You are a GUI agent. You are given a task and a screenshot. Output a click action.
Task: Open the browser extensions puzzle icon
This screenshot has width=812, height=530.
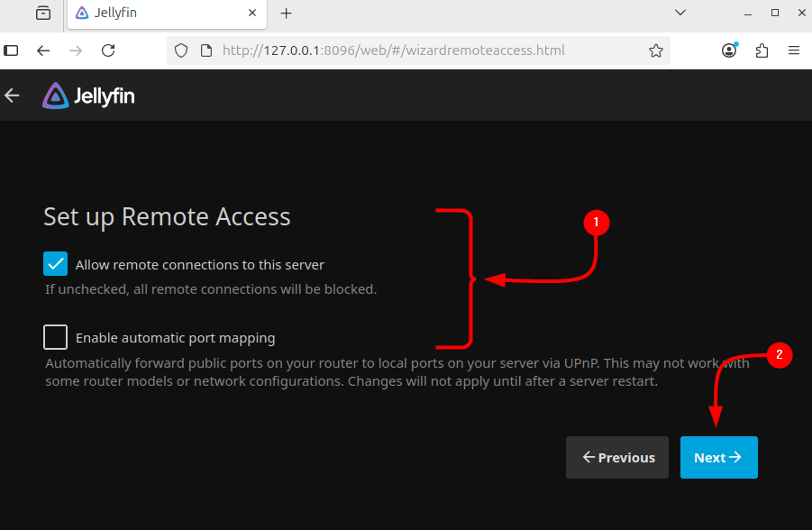[x=762, y=50]
